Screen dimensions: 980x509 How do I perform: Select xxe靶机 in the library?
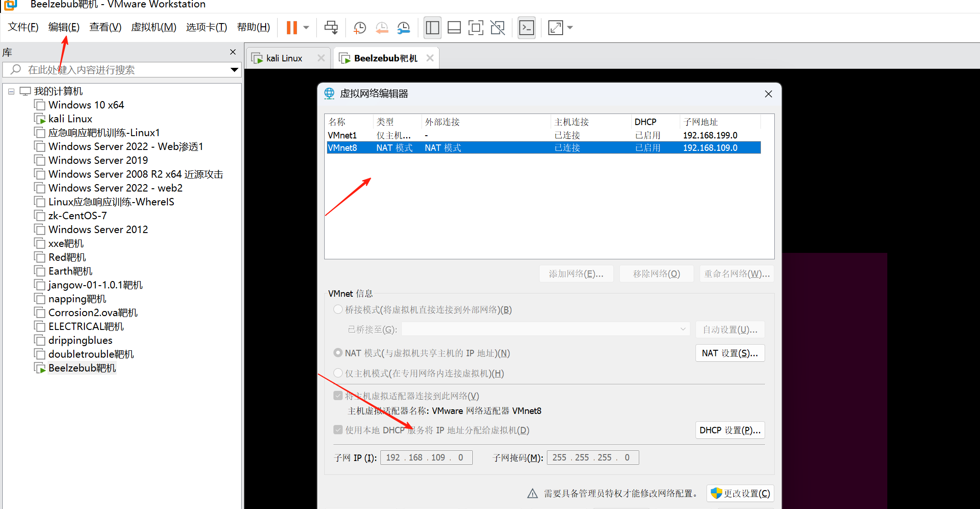click(x=66, y=244)
